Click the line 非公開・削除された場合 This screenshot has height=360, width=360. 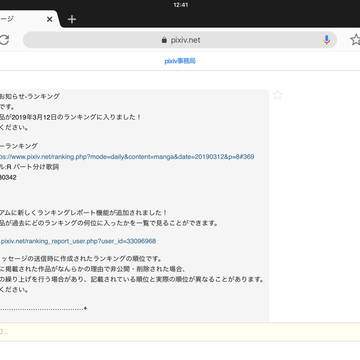92,269
